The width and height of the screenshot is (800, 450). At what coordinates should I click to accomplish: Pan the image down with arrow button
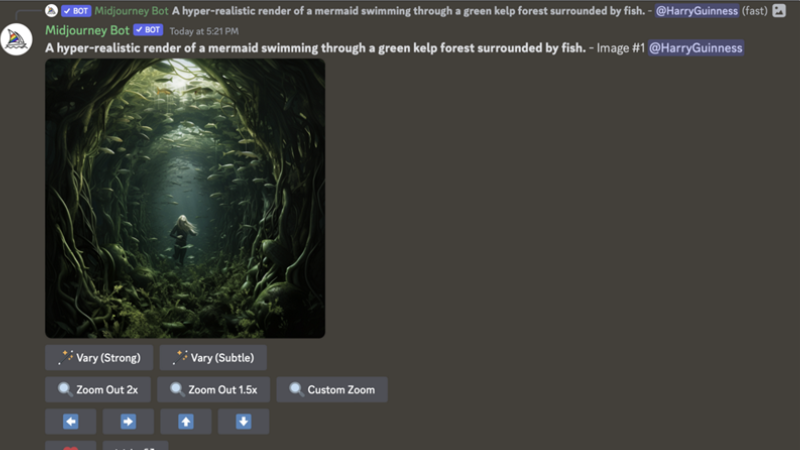tap(243, 421)
